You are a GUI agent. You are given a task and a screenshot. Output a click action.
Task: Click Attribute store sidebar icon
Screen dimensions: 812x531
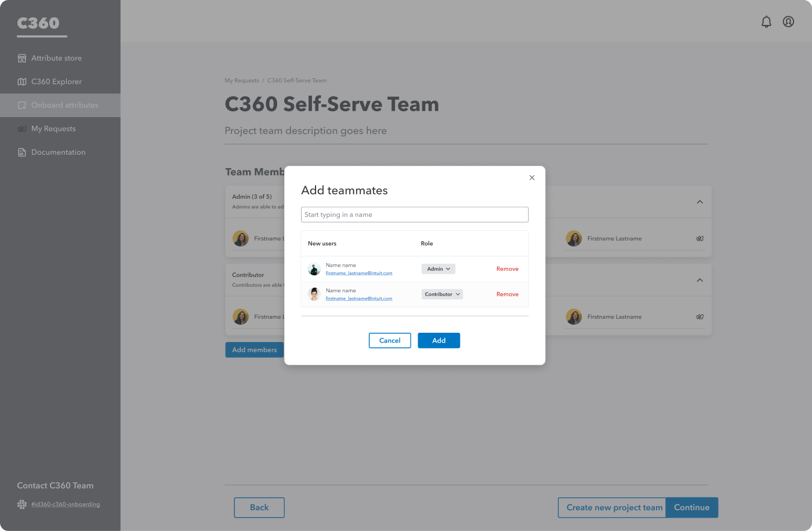22,58
